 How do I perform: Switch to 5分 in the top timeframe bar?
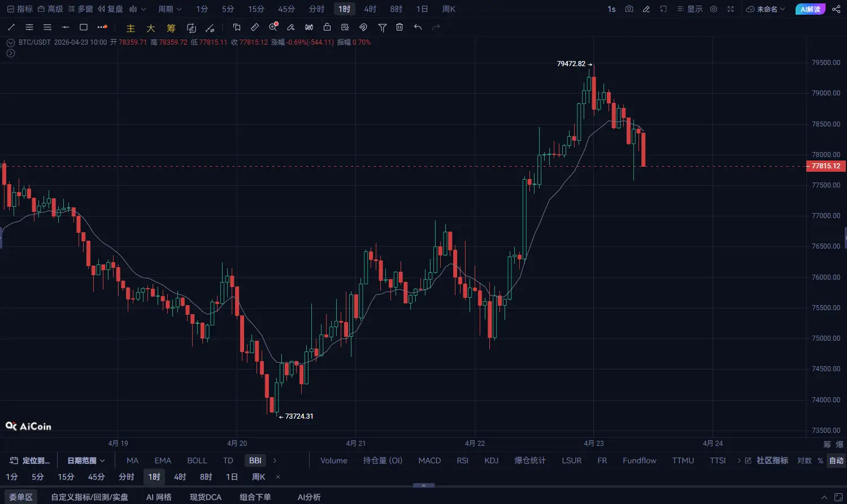point(228,9)
